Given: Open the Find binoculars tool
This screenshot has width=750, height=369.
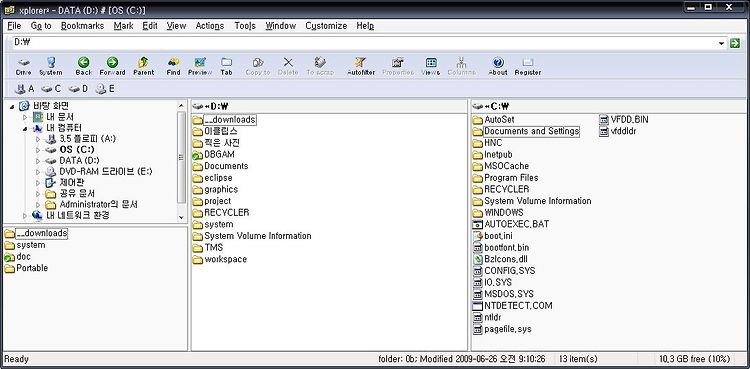Looking at the screenshot, I should tap(173, 66).
